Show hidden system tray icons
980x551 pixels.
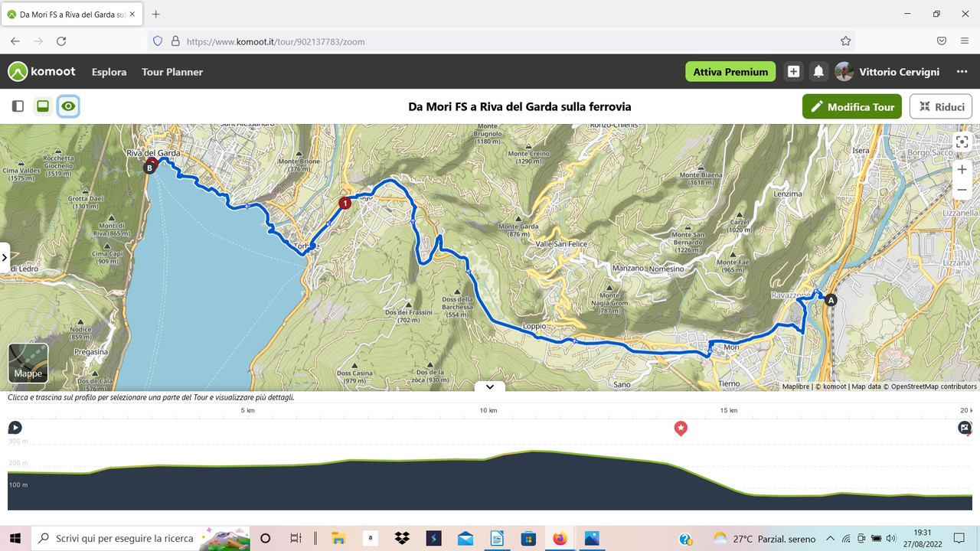pyautogui.click(x=831, y=539)
